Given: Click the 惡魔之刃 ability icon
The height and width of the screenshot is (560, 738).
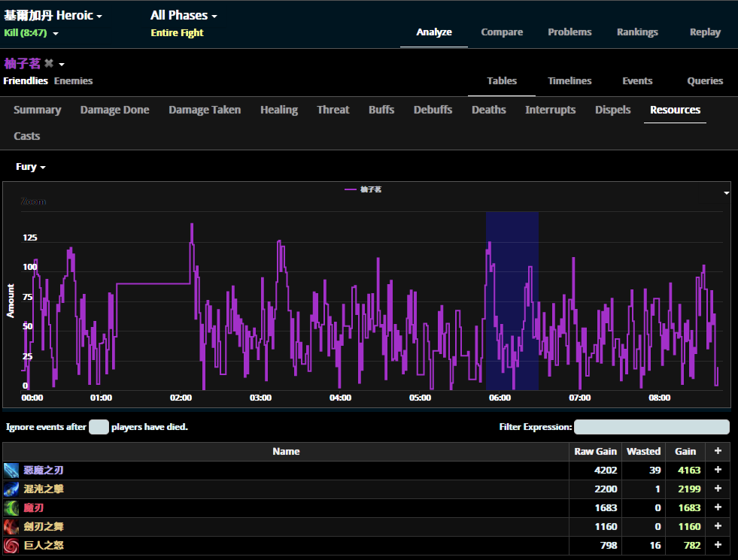Looking at the screenshot, I should 11,471.
